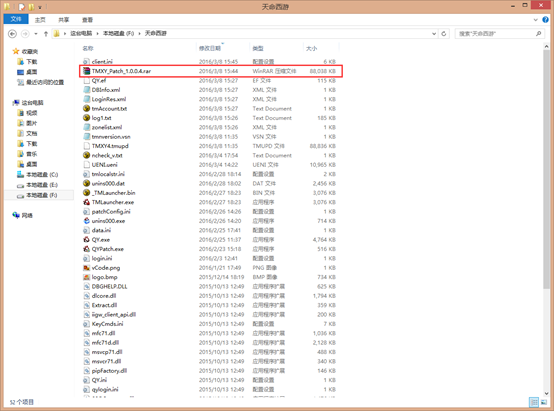Open 最近访问的位置 in favorites
The width and height of the screenshot is (554, 411).
(x=45, y=82)
